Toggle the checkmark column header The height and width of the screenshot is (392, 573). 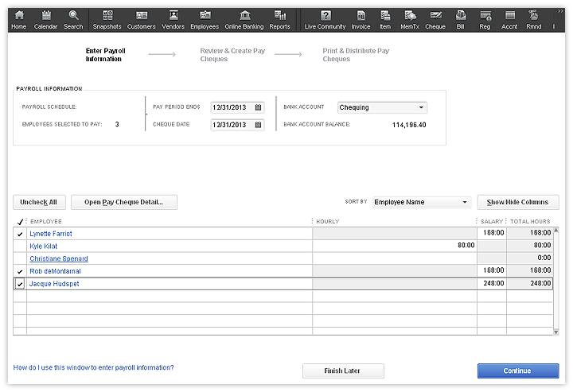click(20, 222)
